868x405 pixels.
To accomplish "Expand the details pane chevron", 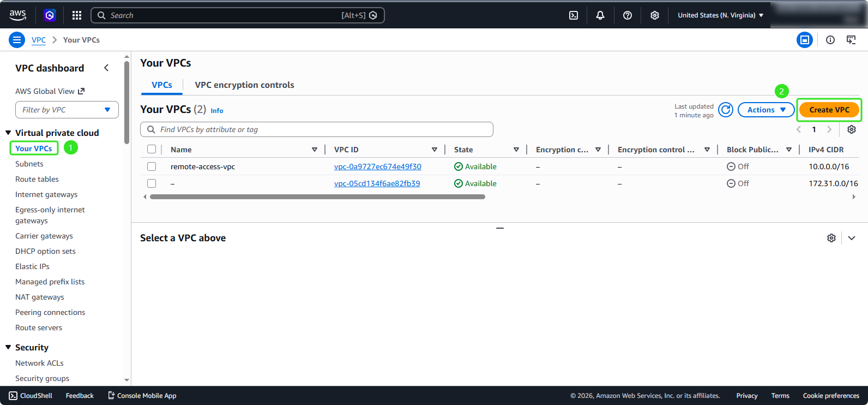I will click(x=852, y=238).
